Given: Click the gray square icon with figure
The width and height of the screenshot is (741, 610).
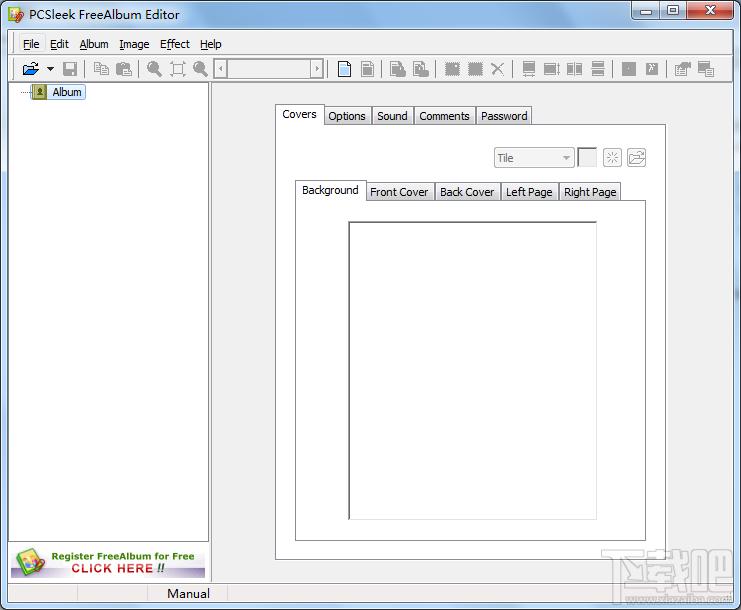Looking at the screenshot, I should click(x=652, y=69).
